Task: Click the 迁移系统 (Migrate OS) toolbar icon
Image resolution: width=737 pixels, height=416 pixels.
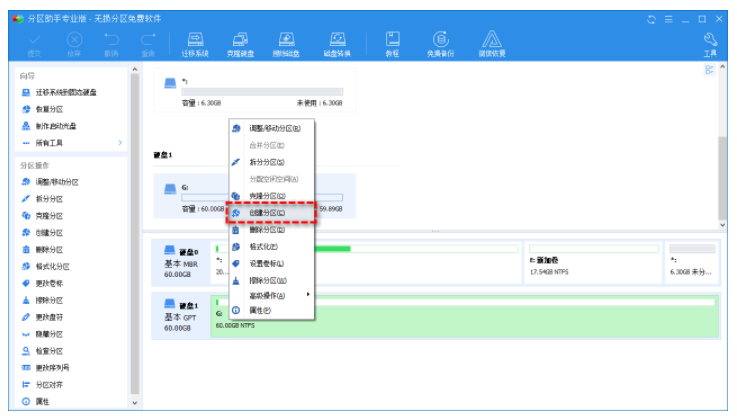Action: pos(197,43)
